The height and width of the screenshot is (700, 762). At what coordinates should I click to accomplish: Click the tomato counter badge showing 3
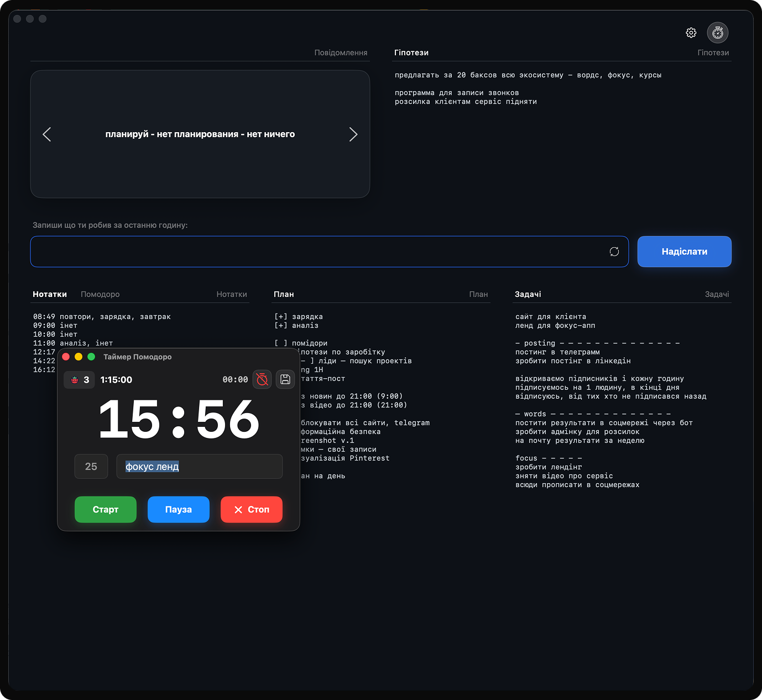[80, 380]
